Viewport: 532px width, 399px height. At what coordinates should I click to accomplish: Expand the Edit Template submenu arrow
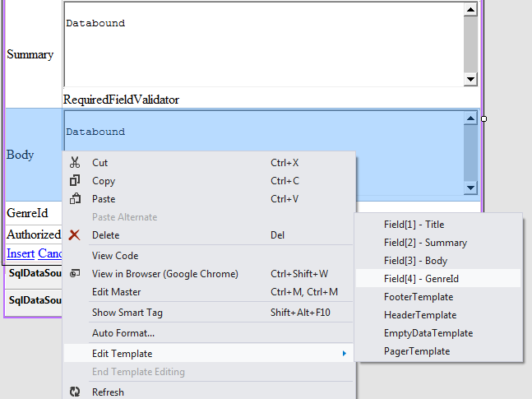tap(344, 354)
